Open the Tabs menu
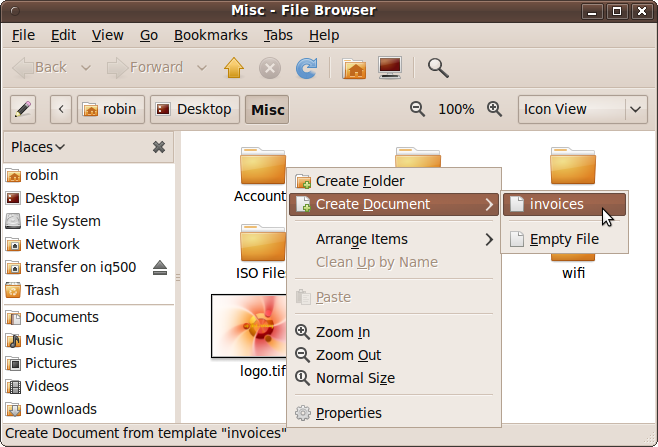The height and width of the screenshot is (447, 658). pos(278,35)
